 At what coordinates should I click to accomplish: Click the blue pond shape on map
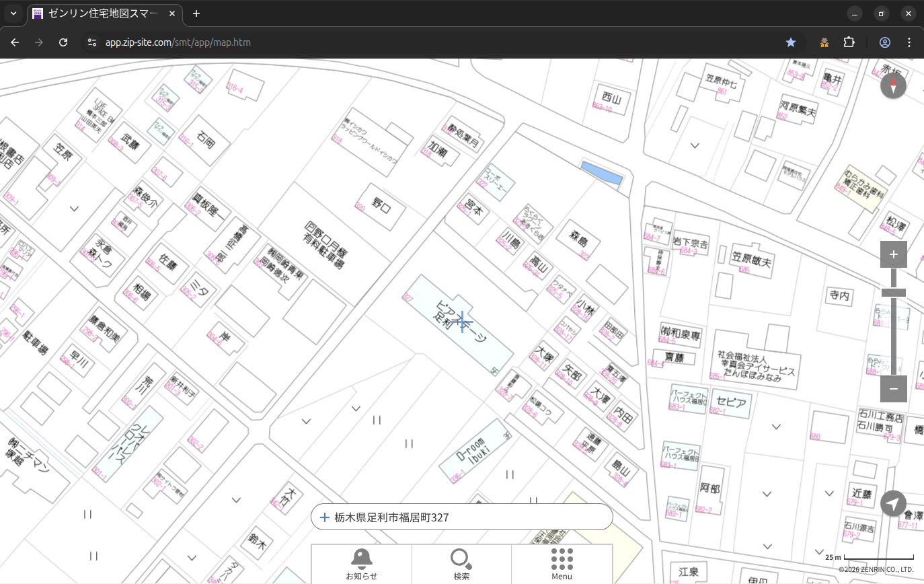tap(602, 174)
